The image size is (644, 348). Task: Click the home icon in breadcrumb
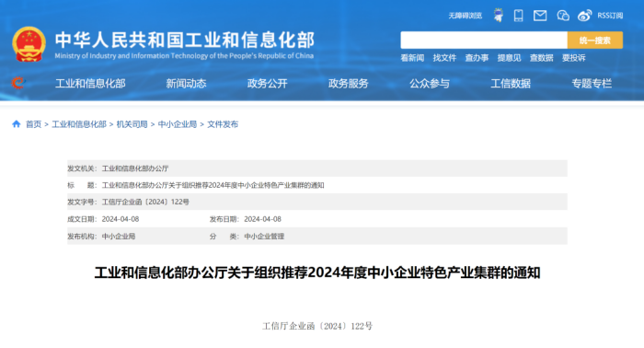tap(17, 124)
